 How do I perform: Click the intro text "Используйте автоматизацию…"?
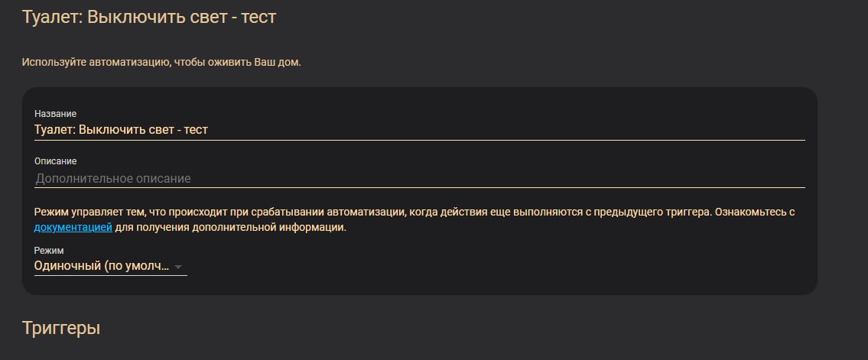[161, 62]
